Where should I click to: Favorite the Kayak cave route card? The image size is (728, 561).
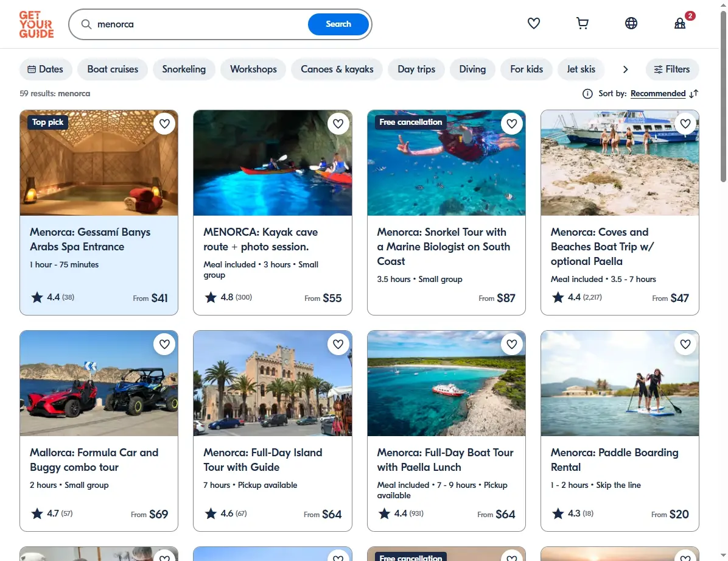[x=338, y=124]
